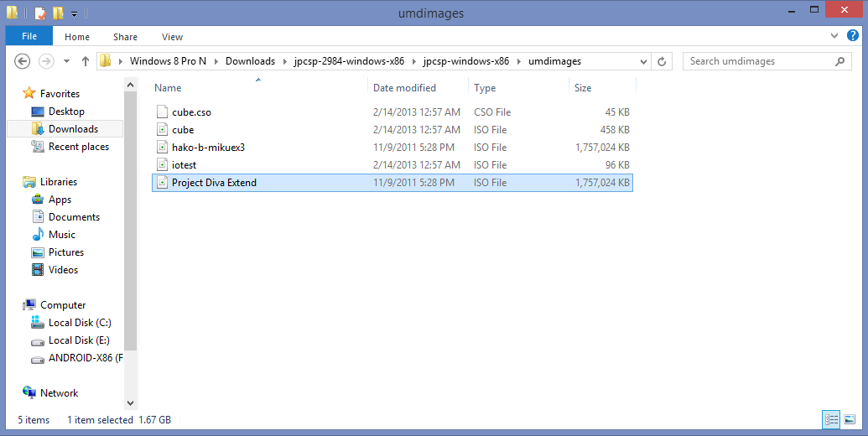Screen dimensions: 868x436
Task: Open the View ribbon tab
Action: [172, 37]
